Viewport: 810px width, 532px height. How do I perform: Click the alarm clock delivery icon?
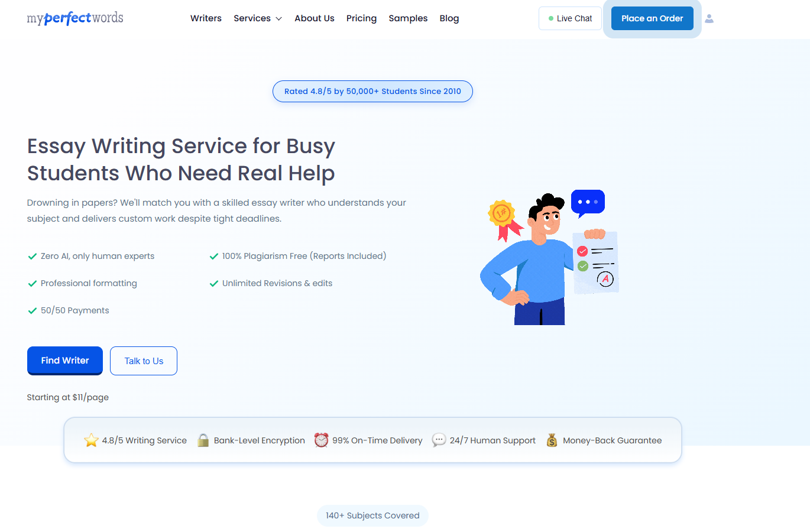pyautogui.click(x=321, y=440)
